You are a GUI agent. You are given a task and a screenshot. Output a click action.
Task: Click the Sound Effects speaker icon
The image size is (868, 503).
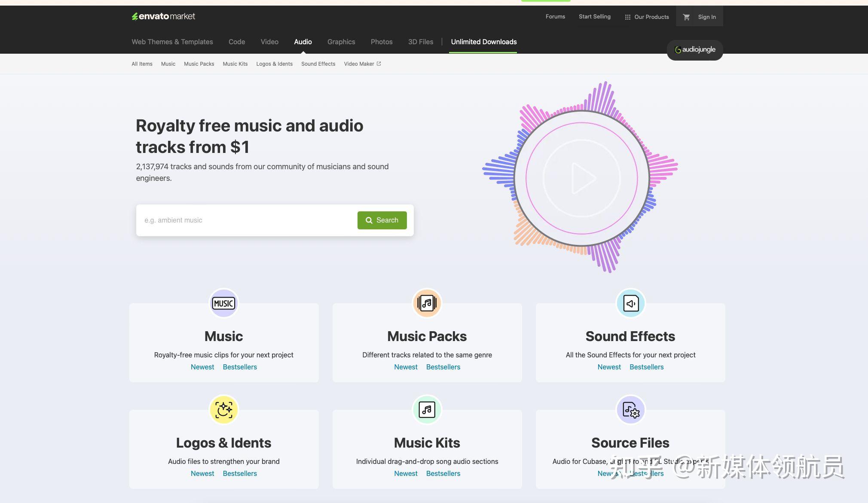[630, 303]
